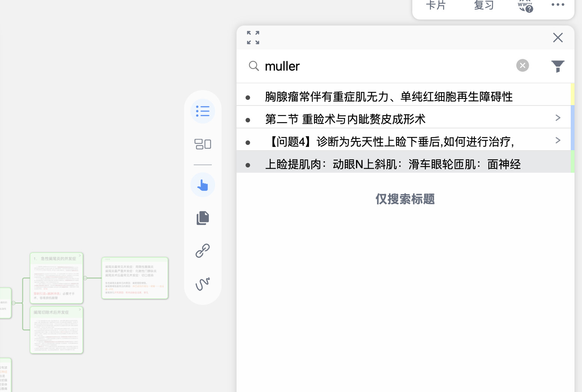Toggle 仅搜索标题 option
This screenshot has height=392, width=582.
coord(405,199)
